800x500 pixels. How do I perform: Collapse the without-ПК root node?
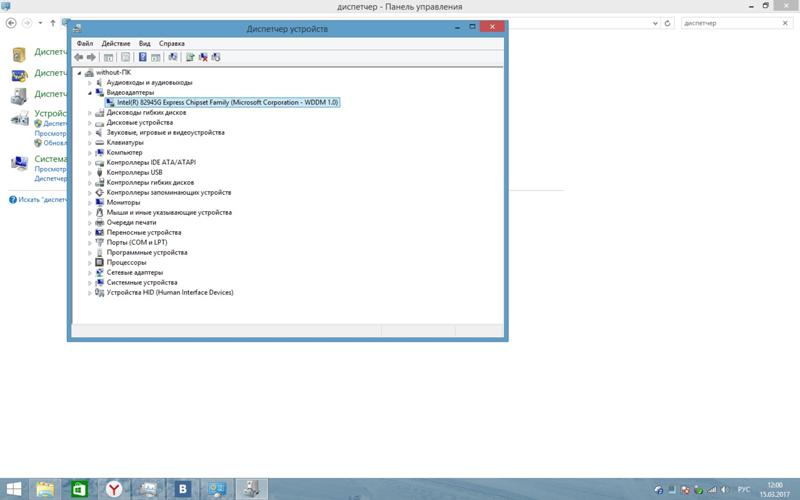pyautogui.click(x=80, y=73)
